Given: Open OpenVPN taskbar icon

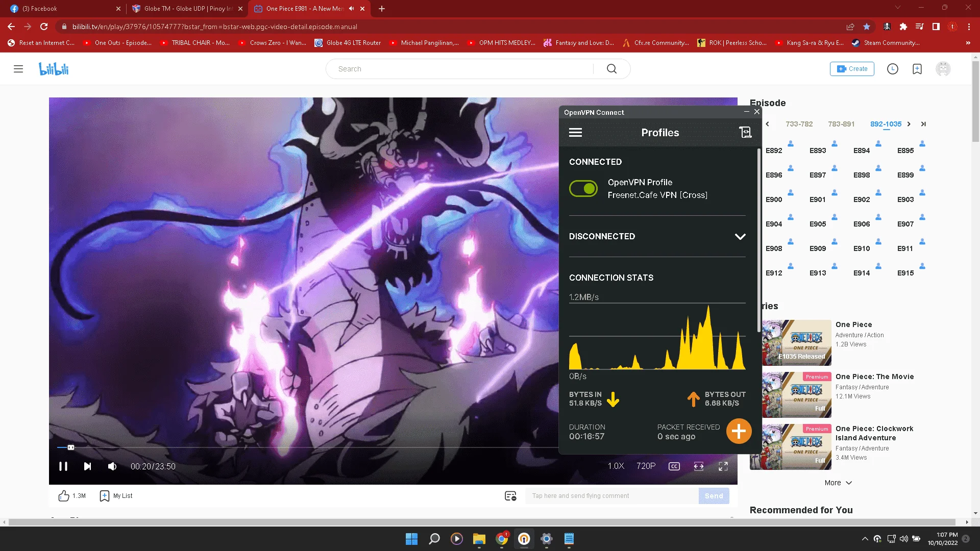Looking at the screenshot, I should (524, 539).
